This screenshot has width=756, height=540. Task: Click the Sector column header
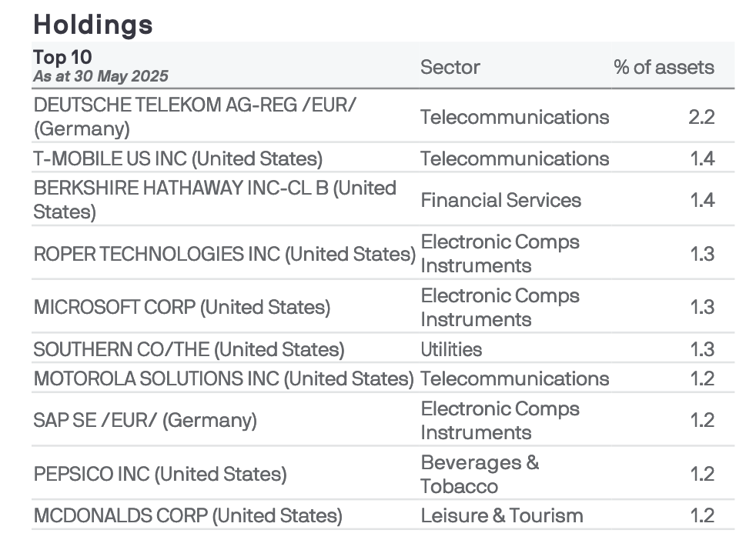(x=450, y=67)
